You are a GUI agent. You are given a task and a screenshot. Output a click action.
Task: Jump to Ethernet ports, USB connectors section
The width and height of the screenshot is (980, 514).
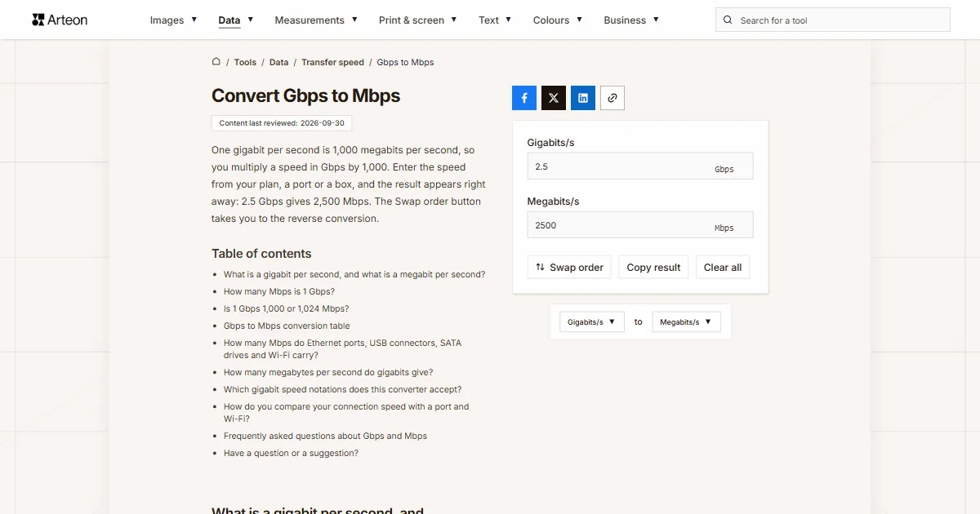point(343,349)
